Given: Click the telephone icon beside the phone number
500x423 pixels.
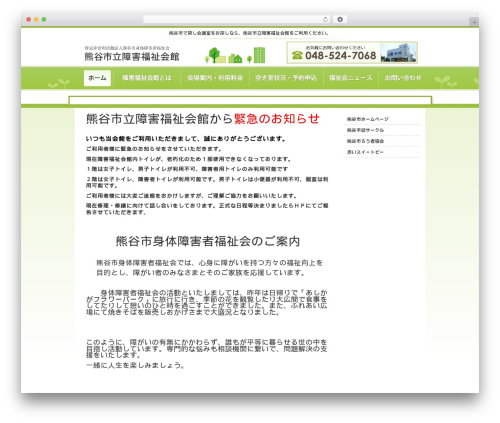Looking at the screenshot, I should point(297,55).
